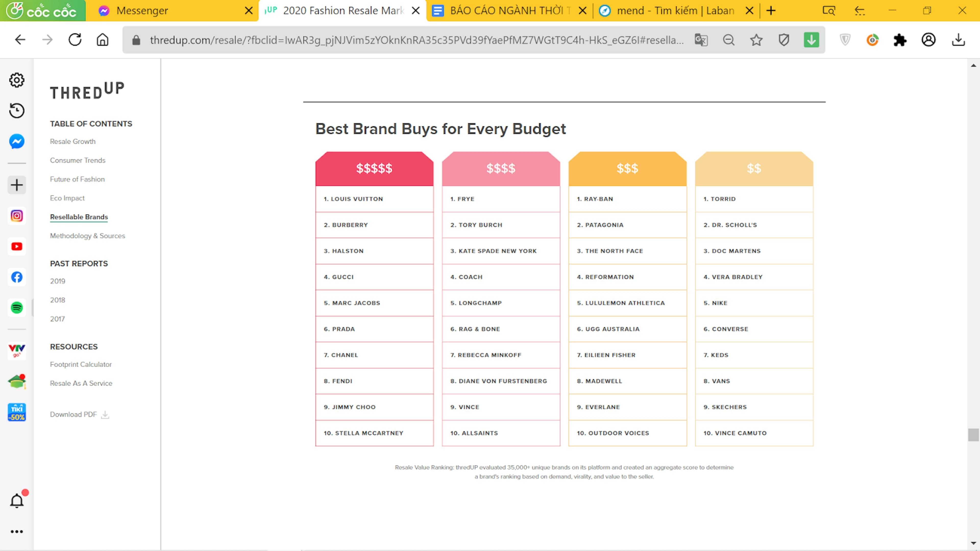Screen dimensions: 980x551
Task: Open VTV Go sidebar shortcut
Action: pyautogui.click(x=17, y=350)
